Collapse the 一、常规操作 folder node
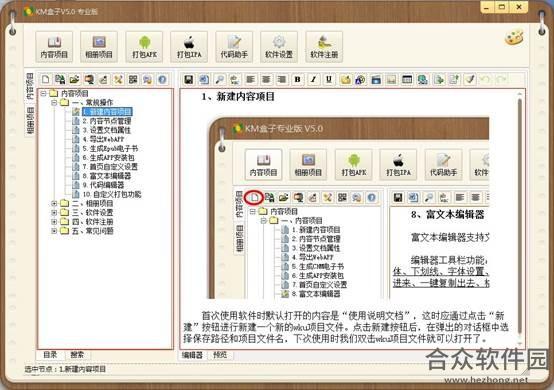The width and height of the screenshot is (554, 390). 54,102
